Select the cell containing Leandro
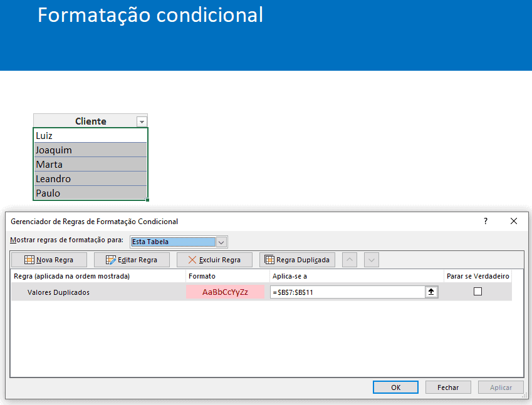The image size is (532, 405). (91, 178)
